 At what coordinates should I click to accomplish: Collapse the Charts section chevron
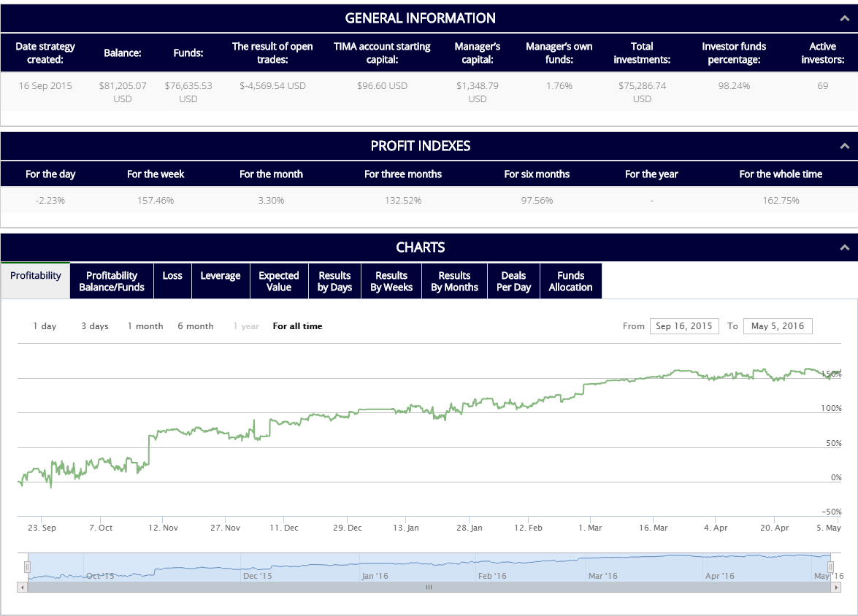(x=844, y=247)
